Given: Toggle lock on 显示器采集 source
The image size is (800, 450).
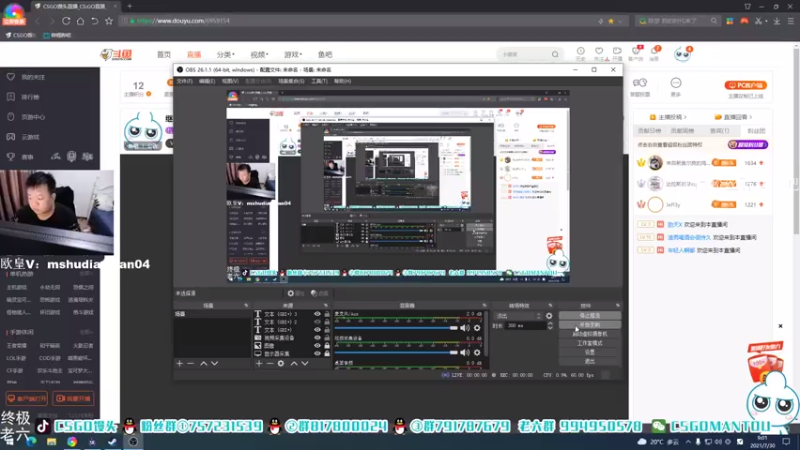Looking at the screenshot, I should pos(327,354).
